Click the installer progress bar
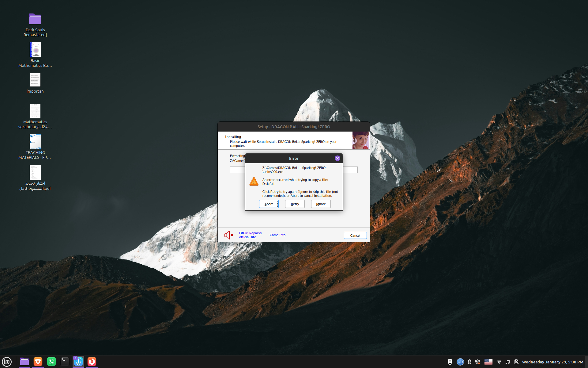The height and width of the screenshot is (368, 588). pos(350,170)
